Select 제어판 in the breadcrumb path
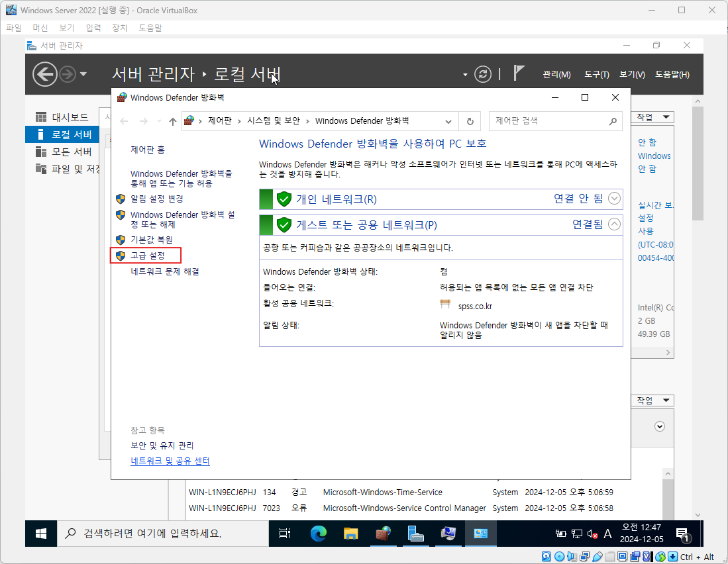 coord(220,121)
